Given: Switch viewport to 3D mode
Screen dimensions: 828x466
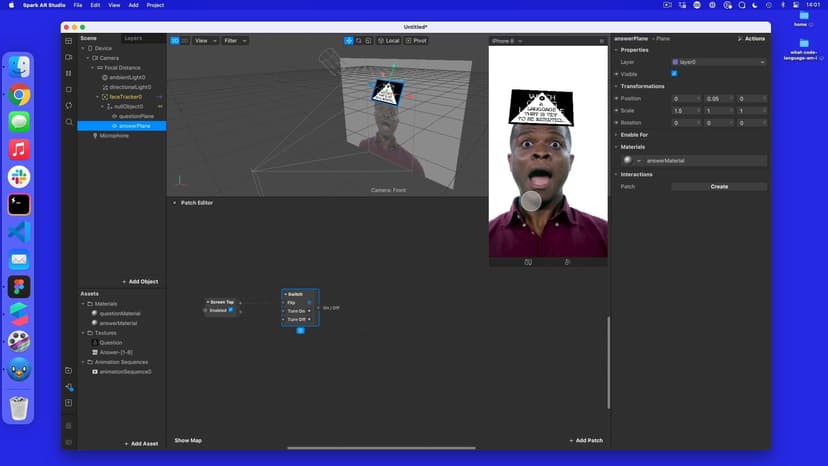Looking at the screenshot, I should (175, 41).
